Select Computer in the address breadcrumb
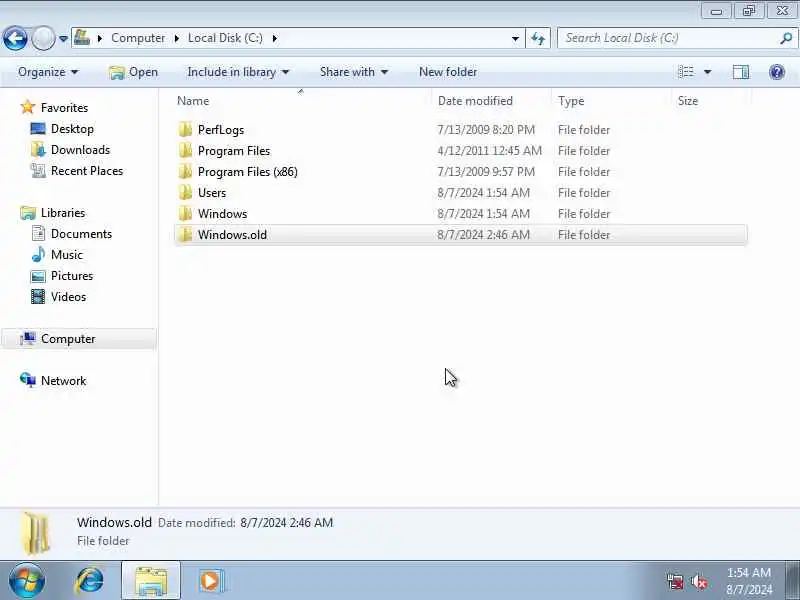Image resolution: width=800 pixels, height=600 pixels. 138,38
